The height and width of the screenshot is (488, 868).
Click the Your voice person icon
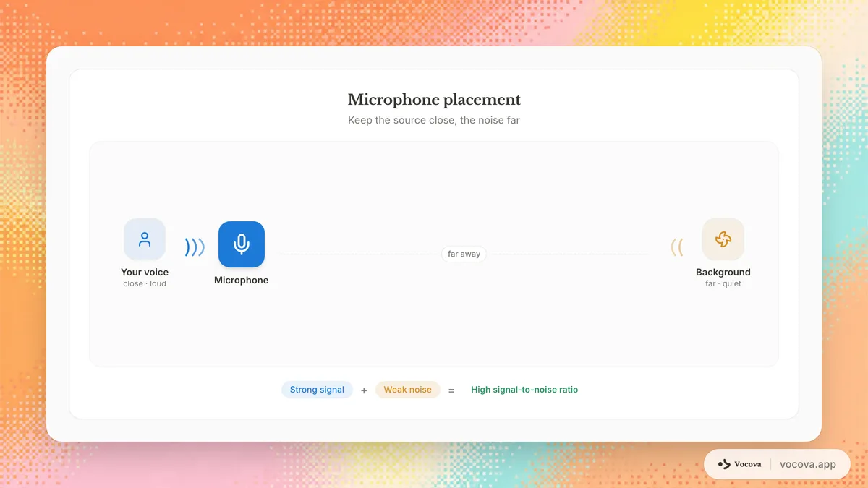click(145, 239)
